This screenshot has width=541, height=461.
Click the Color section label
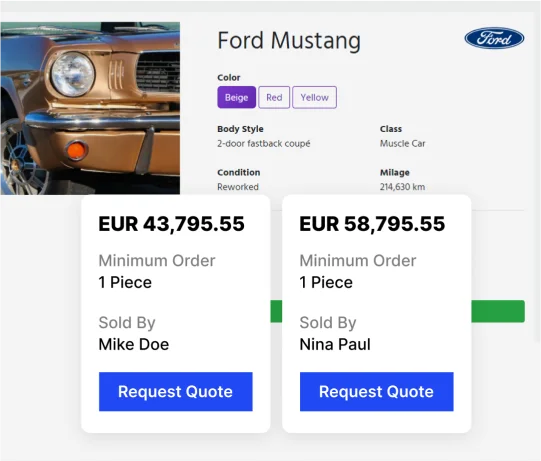click(229, 78)
